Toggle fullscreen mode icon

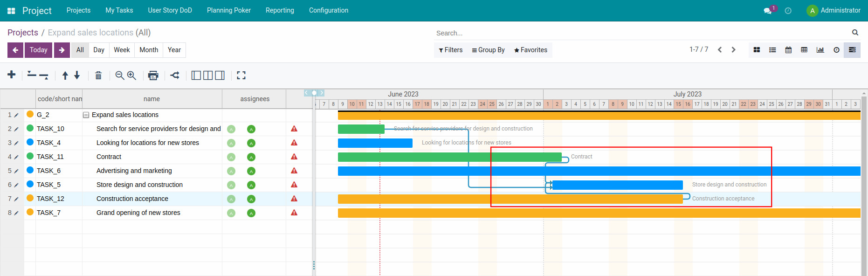pos(241,75)
